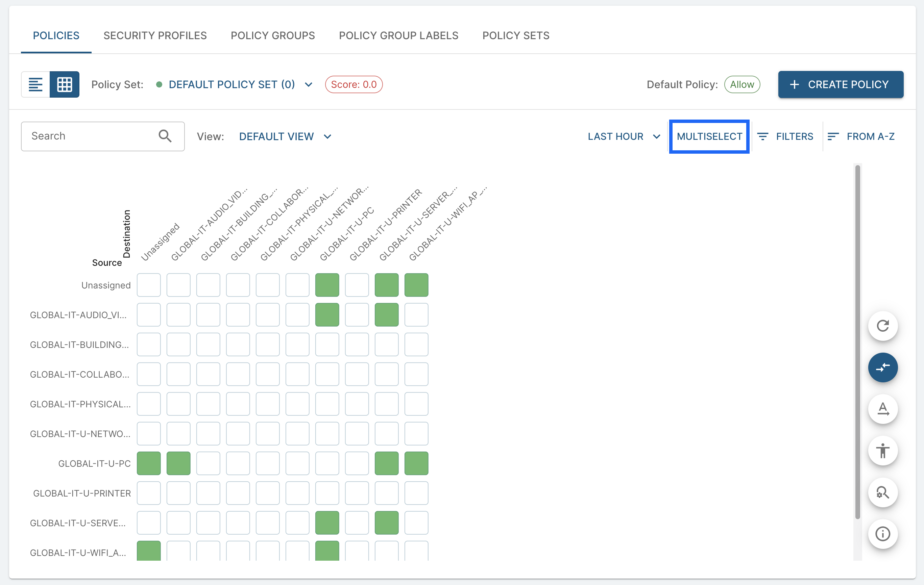The height and width of the screenshot is (585, 924).
Task: Click source row label GLOBAL-IT-COLLABO...
Action: click(79, 374)
